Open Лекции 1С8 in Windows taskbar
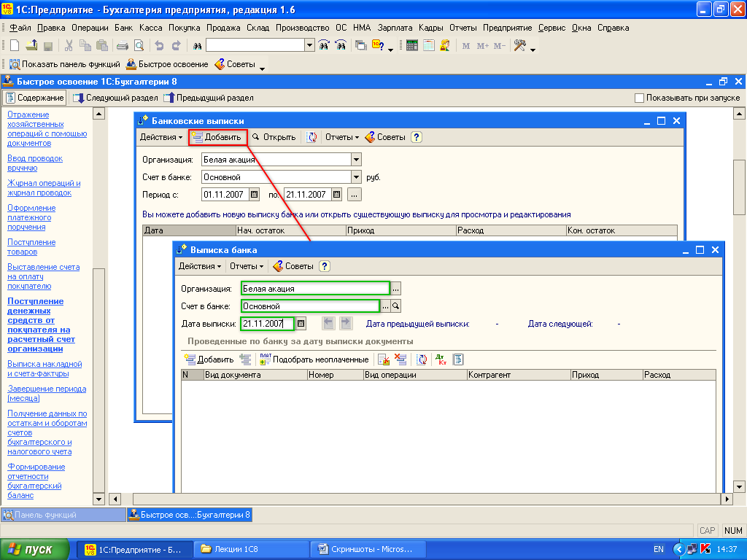This screenshot has height=560, width=747. click(252, 549)
